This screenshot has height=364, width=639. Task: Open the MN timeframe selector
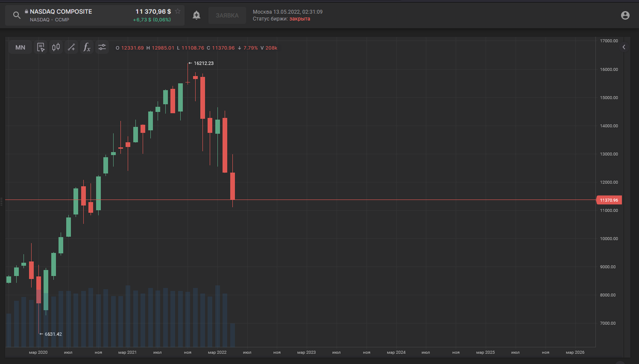pyautogui.click(x=20, y=47)
